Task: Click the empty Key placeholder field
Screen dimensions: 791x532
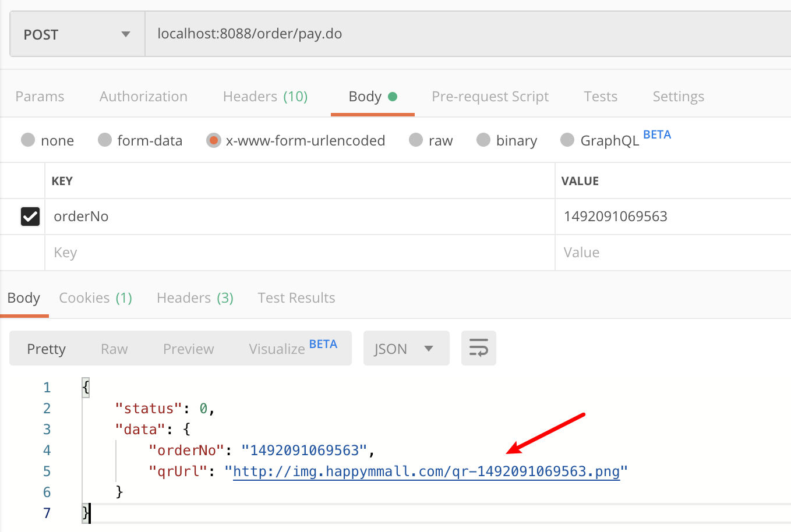Action: tap(300, 253)
